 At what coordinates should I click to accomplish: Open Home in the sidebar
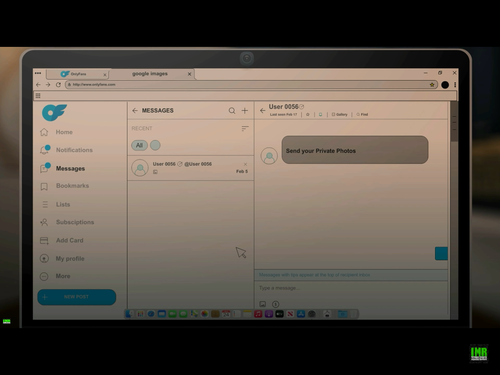pos(56,132)
